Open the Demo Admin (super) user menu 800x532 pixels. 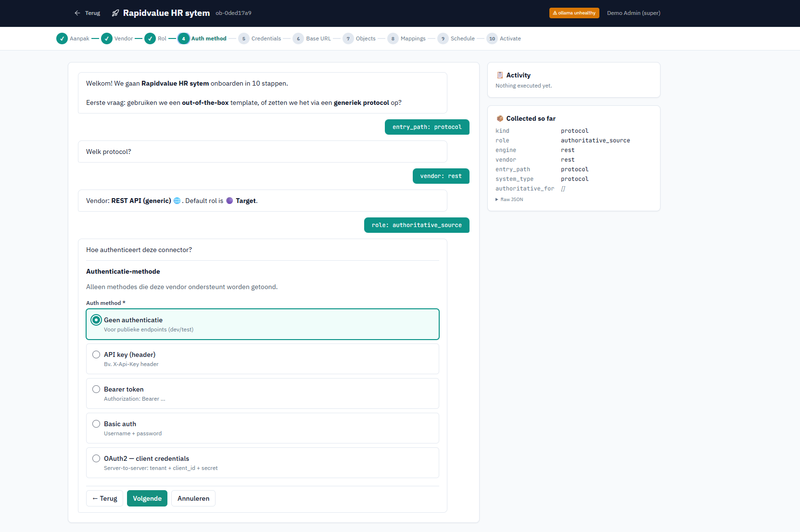pos(634,13)
